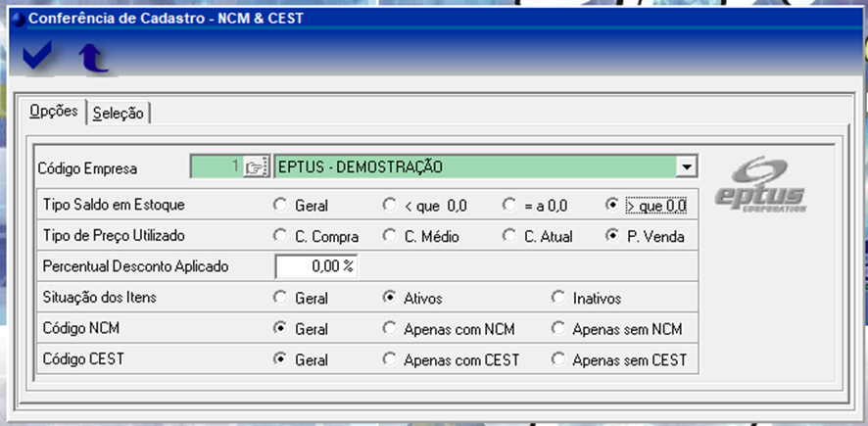Select Apenas sem NCM option

pos(557,329)
